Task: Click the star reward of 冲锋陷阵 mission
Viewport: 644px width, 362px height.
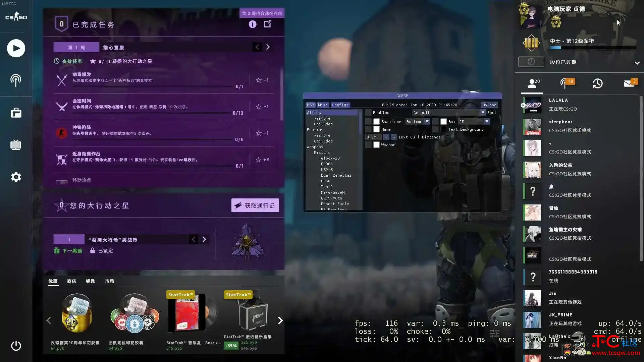Action: 262,133
